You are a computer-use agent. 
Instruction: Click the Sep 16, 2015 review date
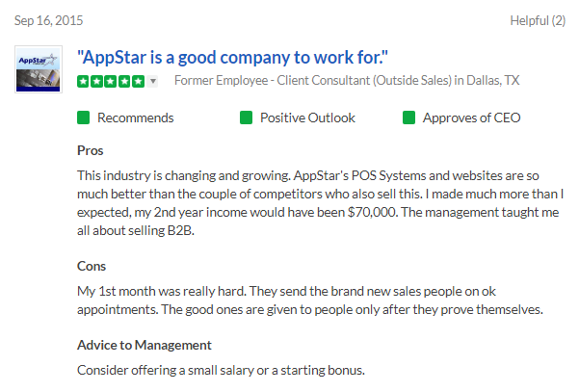(49, 20)
